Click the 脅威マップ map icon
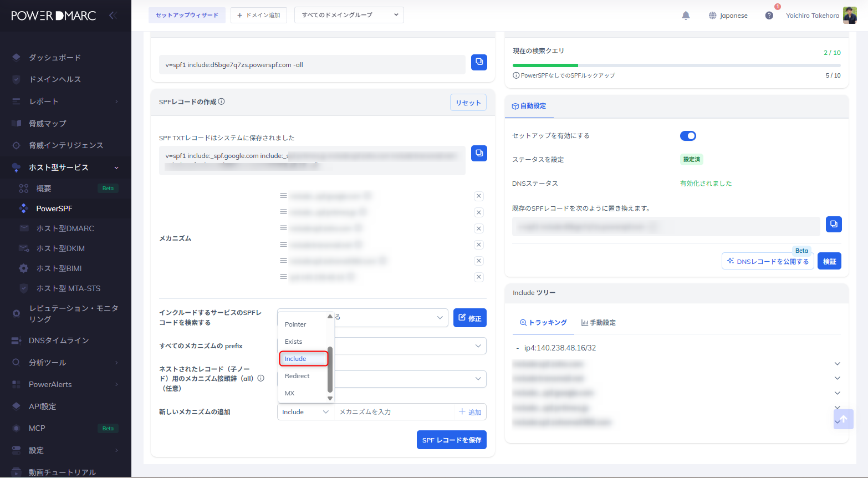This screenshot has width=868, height=478. [x=16, y=123]
